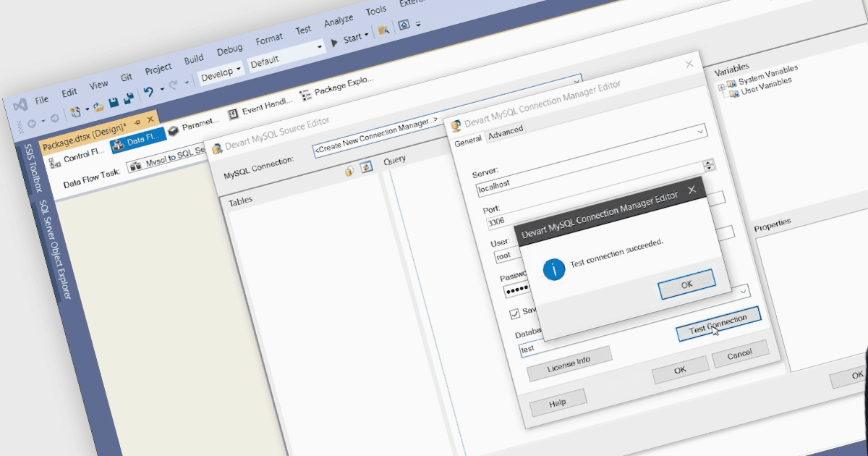Click the Test Connection button

pyautogui.click(x=718, y=324)
